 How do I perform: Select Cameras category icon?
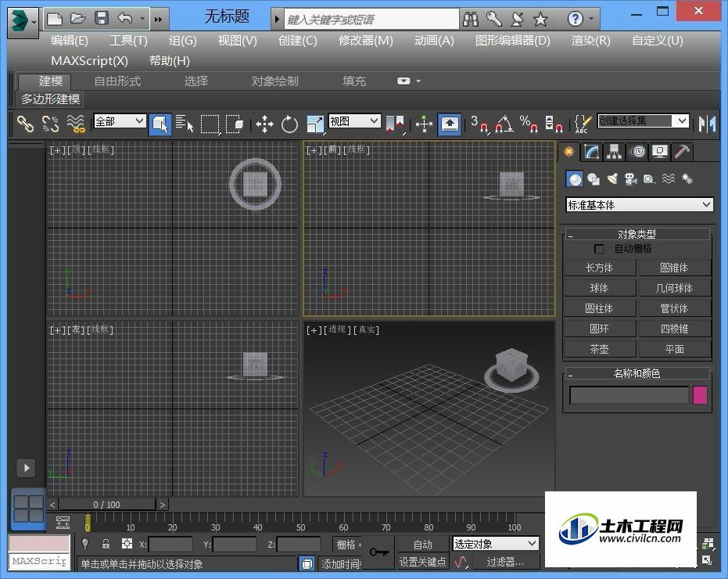(630, 179)
